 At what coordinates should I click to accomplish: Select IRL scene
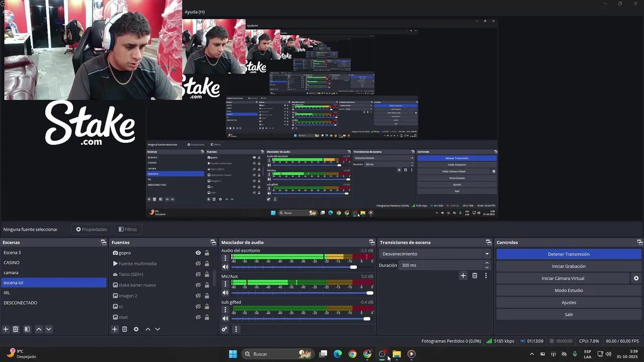pyautogui.click(x=54, y=293)
